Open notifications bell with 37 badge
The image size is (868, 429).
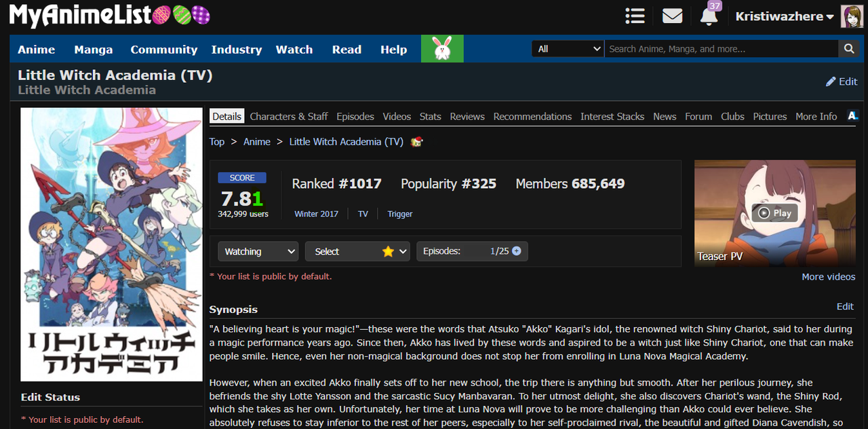tap(709, 14)
